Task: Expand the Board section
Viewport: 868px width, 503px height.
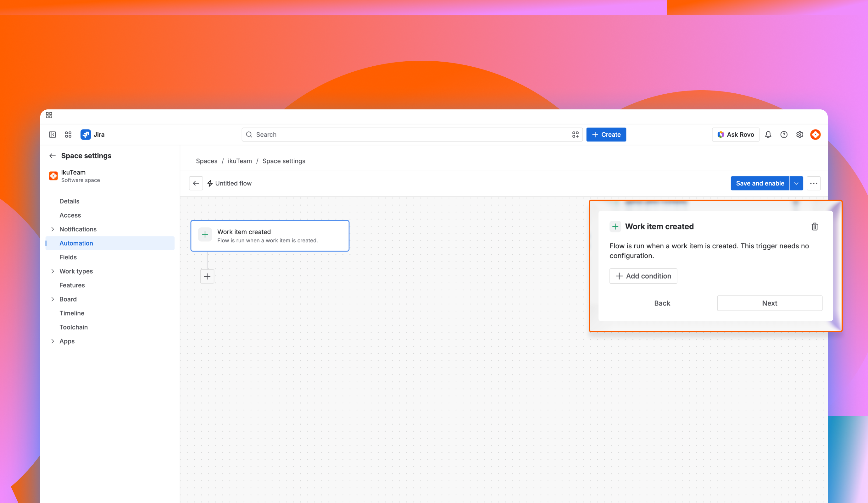Action: coord(53,299)
